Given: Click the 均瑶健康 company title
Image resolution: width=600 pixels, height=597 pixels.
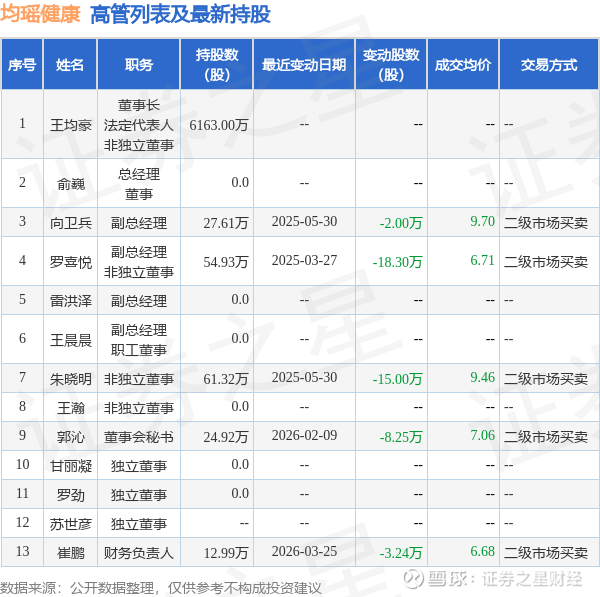Looking at the screenshot, I should (40, 14).
